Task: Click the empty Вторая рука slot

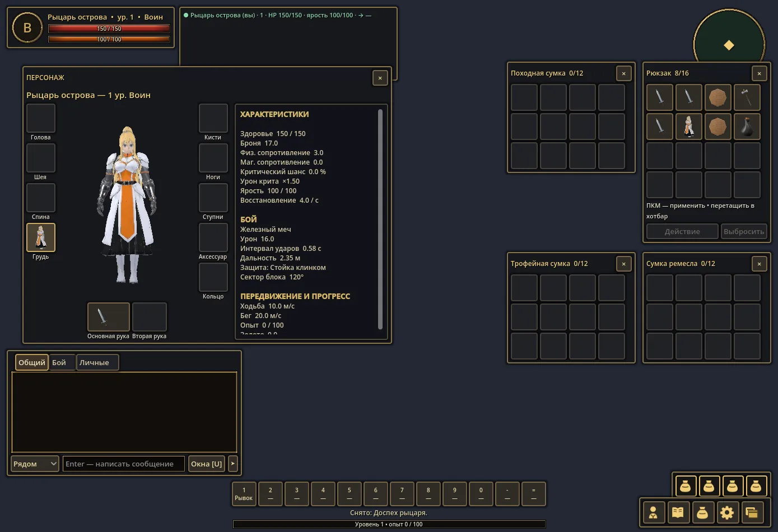Action: coord(150,317)
